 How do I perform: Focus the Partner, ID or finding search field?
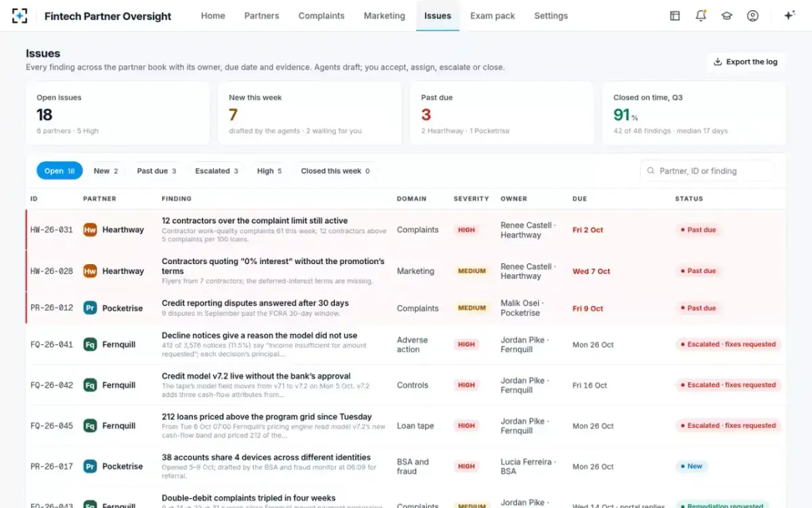[707, 171]
